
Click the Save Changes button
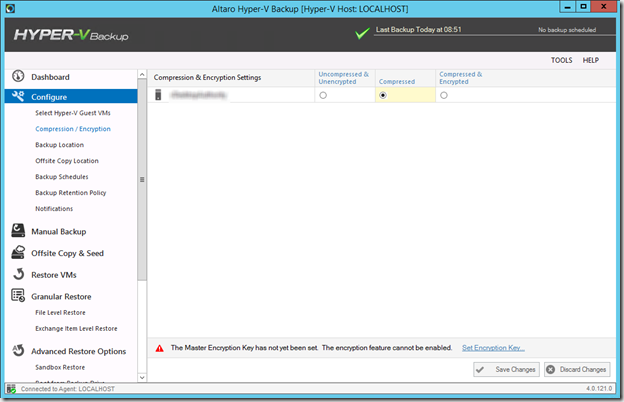506,369
